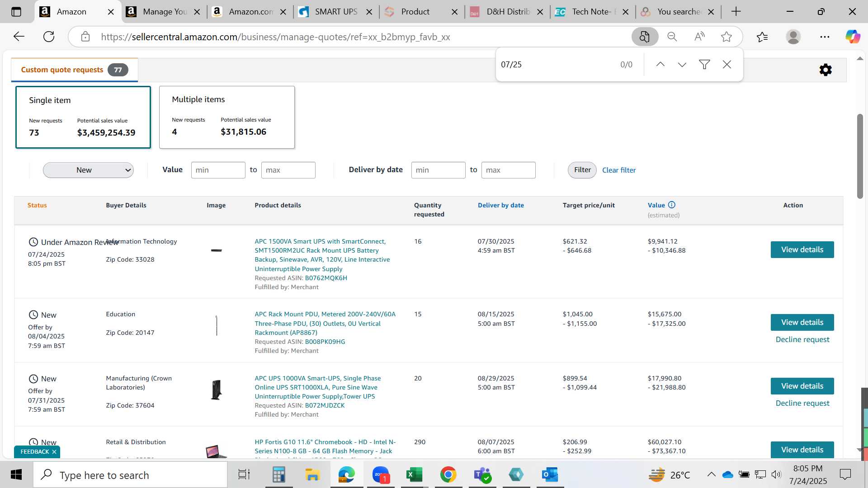The image size is (868, 488).
Task: Click the page vertical scrollbar thumb
Action: [x=860, y=156]
